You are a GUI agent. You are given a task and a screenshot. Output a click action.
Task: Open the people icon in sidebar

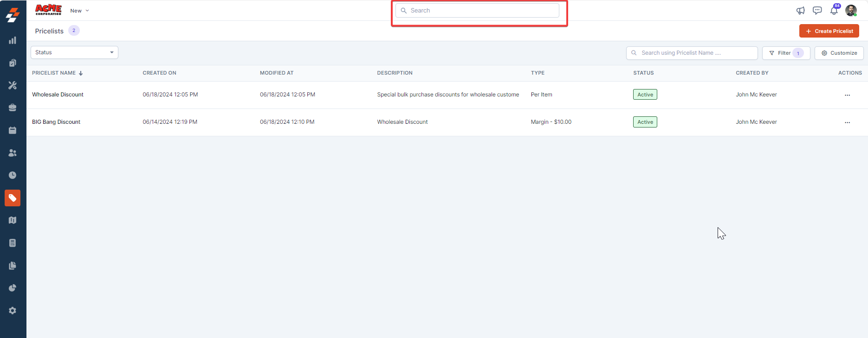click(x=13, y=153)
